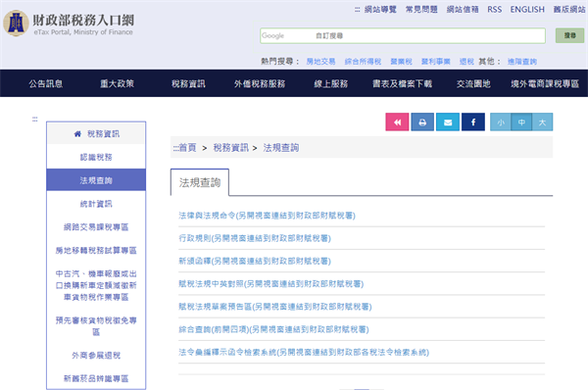The image size is (588, 390).
Task: Select highlighted sidebar item 法規查詢
Action: 96,180
